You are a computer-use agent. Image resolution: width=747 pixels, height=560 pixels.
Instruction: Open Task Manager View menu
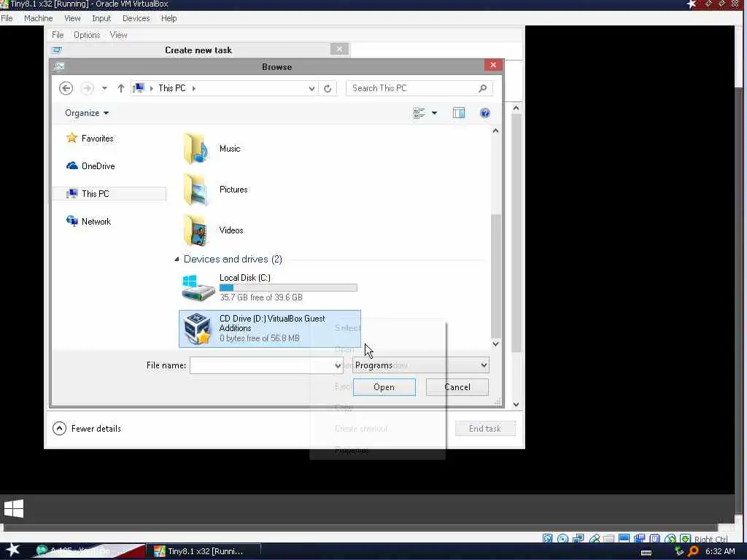[118, 35]
